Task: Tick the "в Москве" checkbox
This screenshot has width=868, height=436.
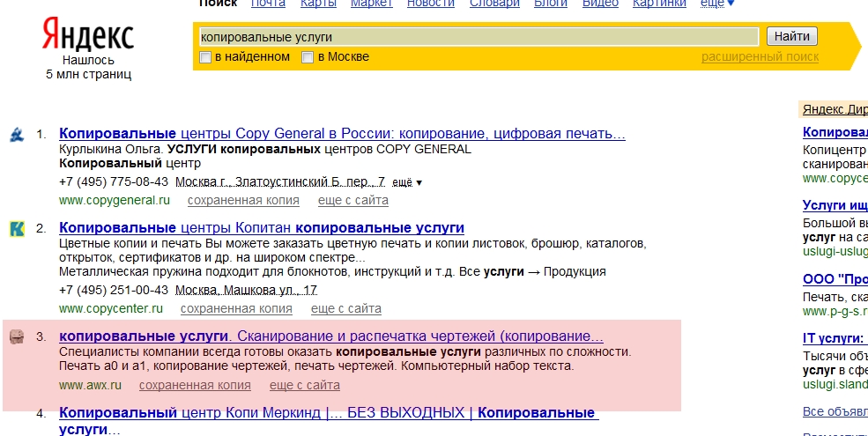Action: [x=308, y=57]
